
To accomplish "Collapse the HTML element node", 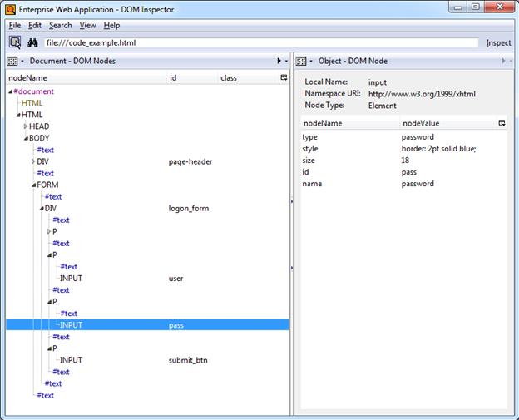I will click(18, 115).
